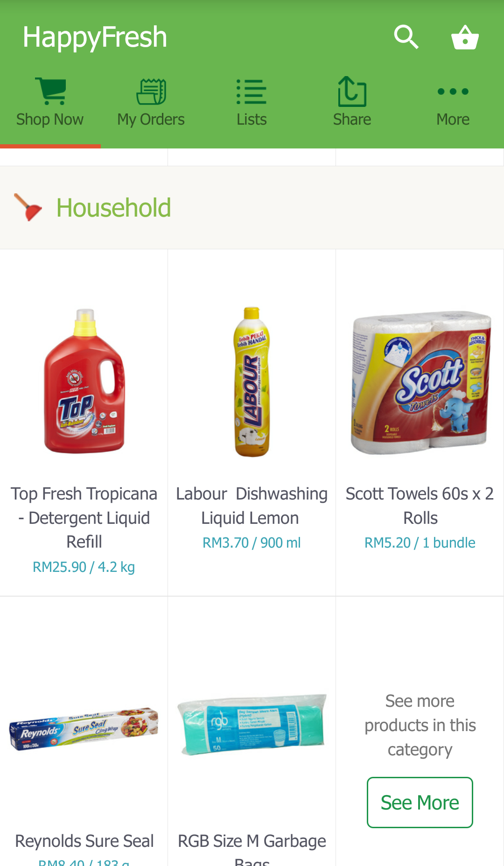Open the Household category heading
This screenshot has width=504, height=866.
pyautogui.click(x=113, y=208)
